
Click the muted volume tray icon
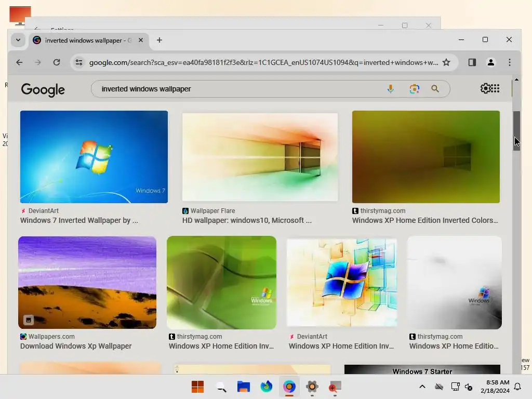[x=469, y=387]
